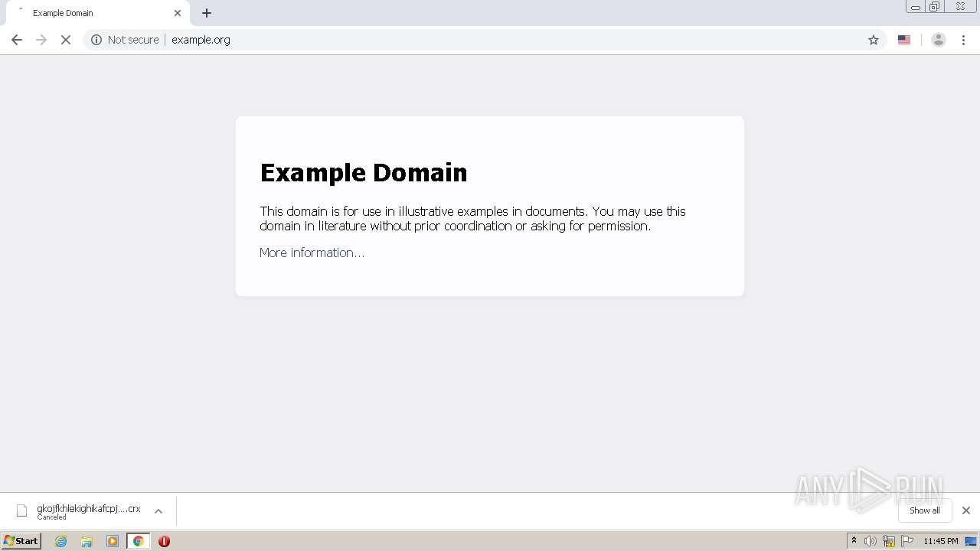
Task: Click the Chrome taskbar button
Action: pos(138,541)
